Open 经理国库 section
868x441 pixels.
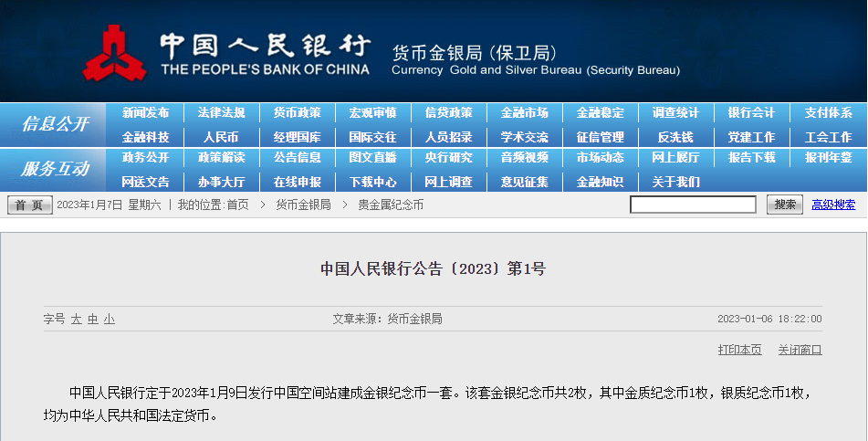tap(297, 137)
